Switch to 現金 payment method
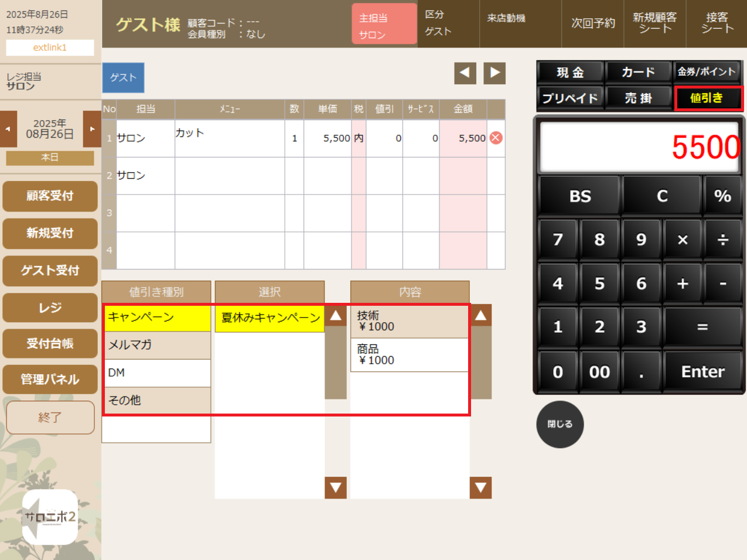747x560 pixels. [570, 72]
